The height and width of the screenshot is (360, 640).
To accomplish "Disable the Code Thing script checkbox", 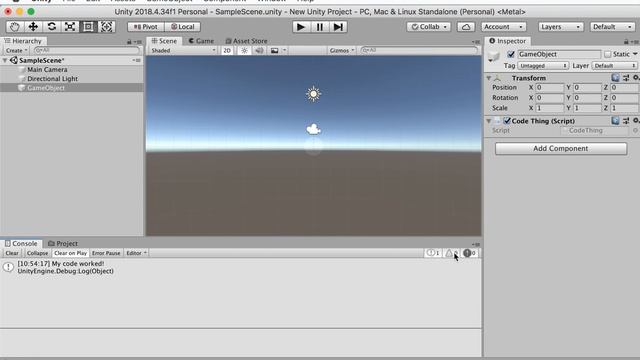I will pos(507,121).
